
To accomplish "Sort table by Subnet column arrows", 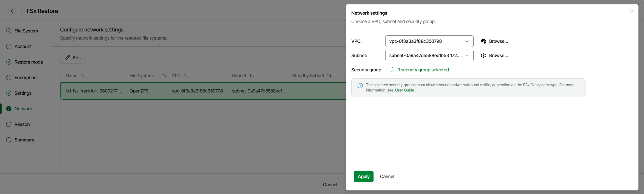I will click(x=252, y=76).
